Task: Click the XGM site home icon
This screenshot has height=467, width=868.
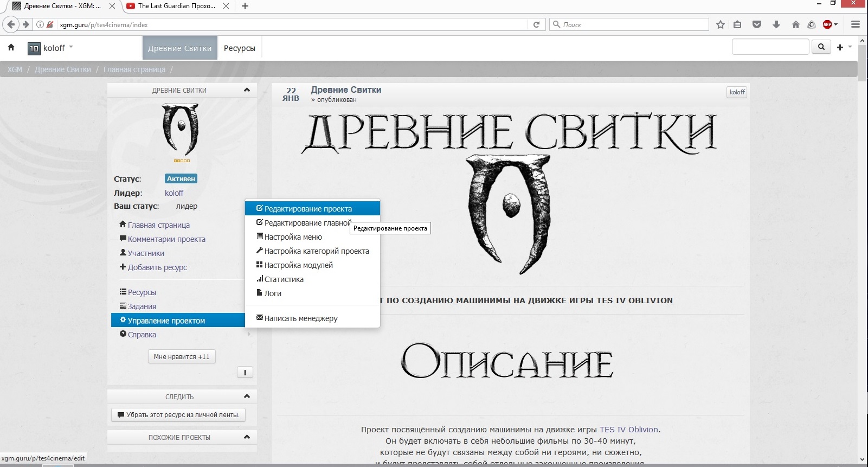Action: click(x=11, y=48)
